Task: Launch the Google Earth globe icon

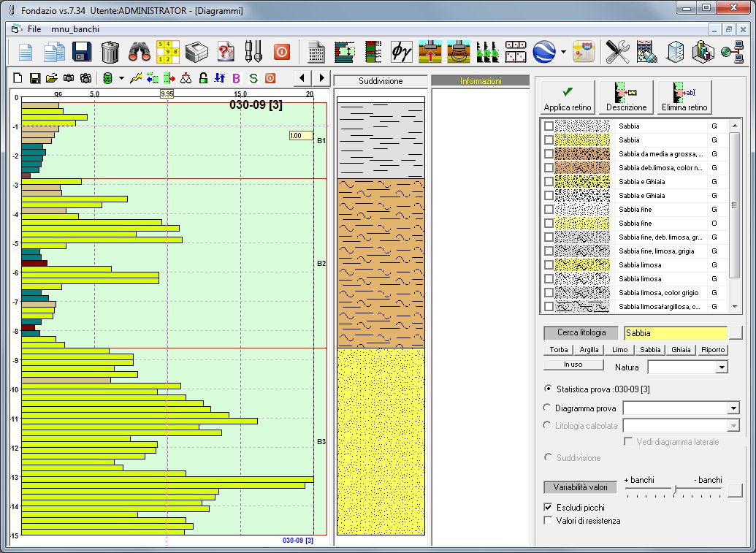Action: coord(544,52)
